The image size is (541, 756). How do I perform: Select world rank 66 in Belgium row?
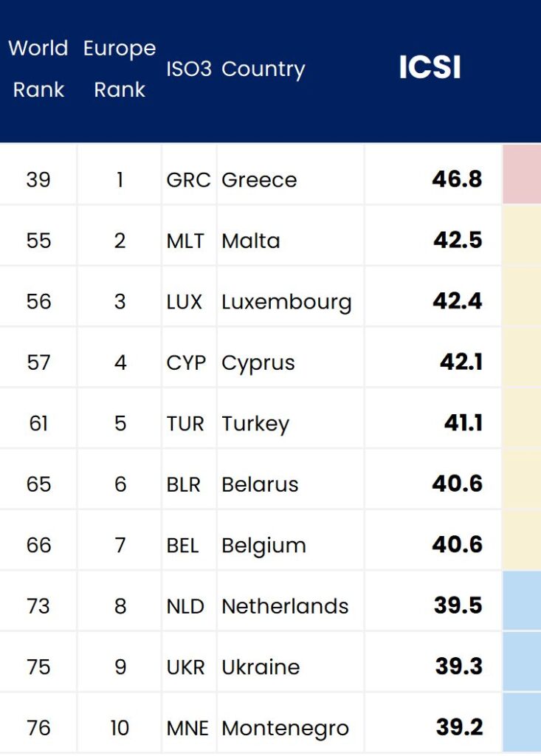coord(38,546)
